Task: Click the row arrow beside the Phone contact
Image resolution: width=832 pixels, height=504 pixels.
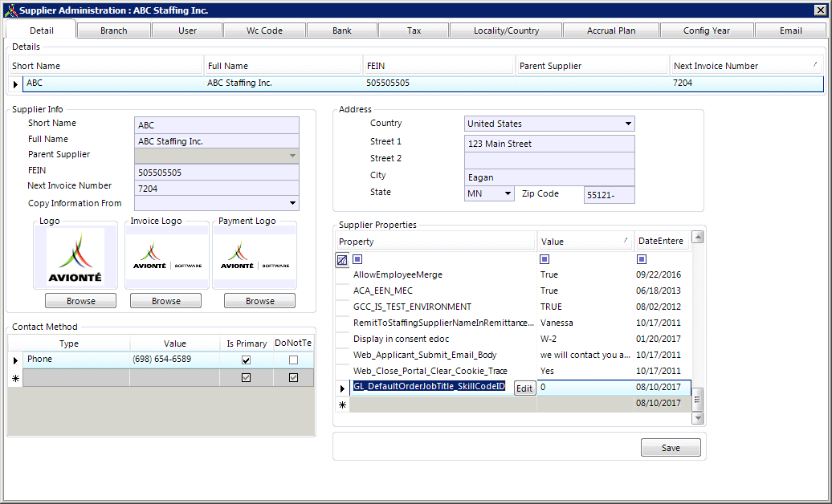Action: tap(15, 360)
